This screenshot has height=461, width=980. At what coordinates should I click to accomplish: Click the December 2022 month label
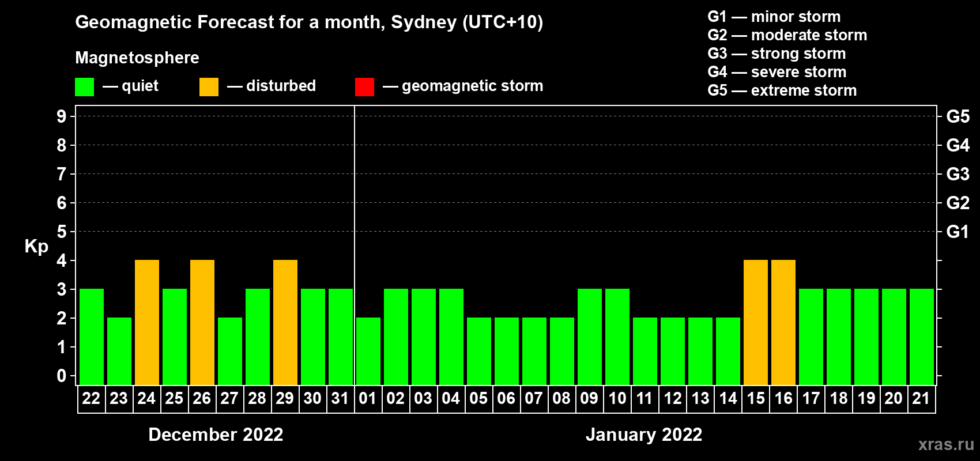[x=216, y=434]
